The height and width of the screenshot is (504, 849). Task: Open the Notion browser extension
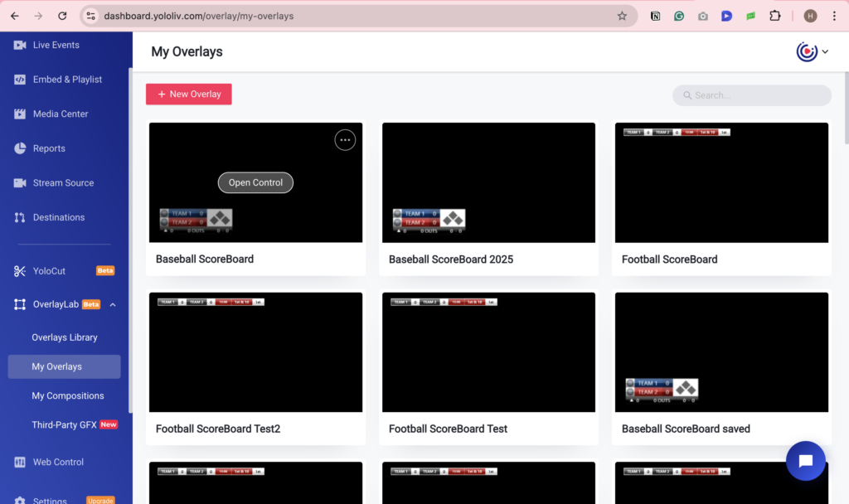655,17
